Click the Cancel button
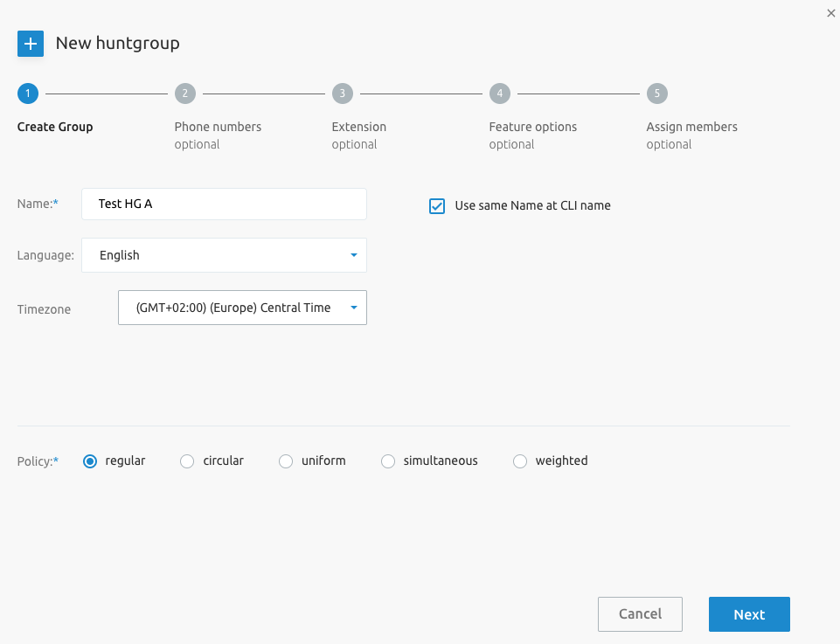This screenshot has height=644, width=840. [x=640, y=614]
